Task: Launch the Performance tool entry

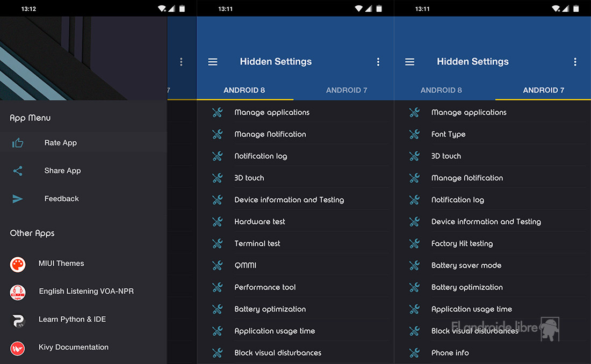Action: (265, 287)
